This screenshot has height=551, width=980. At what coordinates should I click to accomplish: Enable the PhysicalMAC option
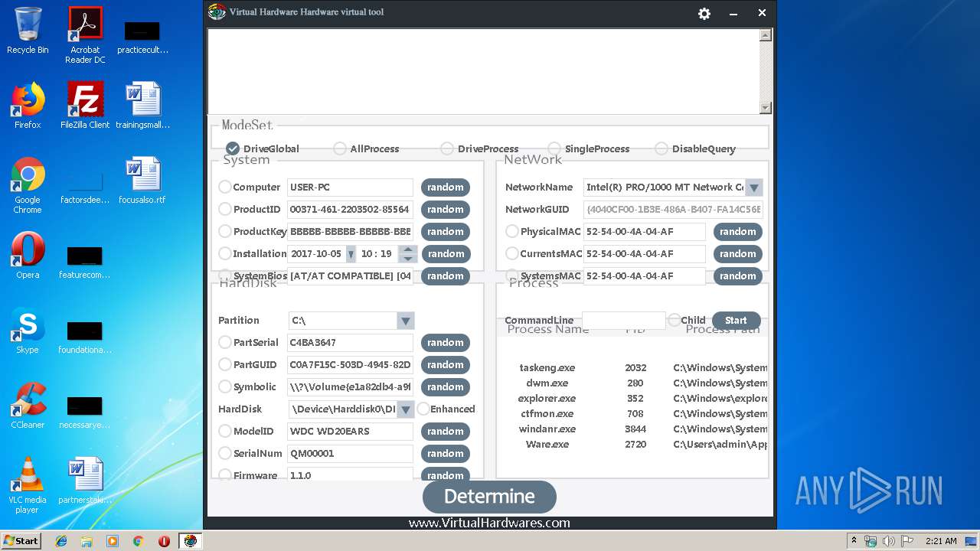coord(512,231)
